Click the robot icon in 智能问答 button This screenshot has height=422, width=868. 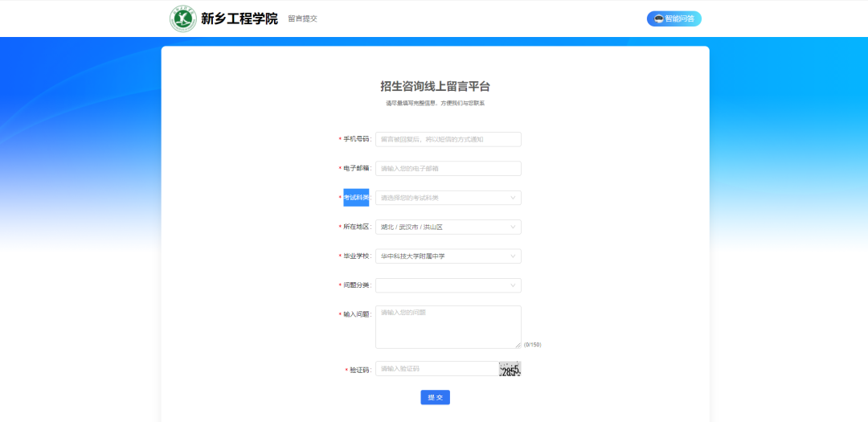point(659,18)
